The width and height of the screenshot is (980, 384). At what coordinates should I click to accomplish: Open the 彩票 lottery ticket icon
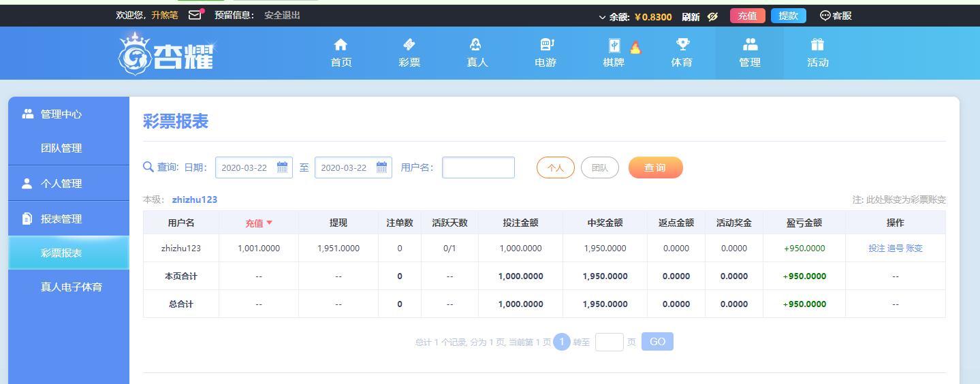pos(409,45)
